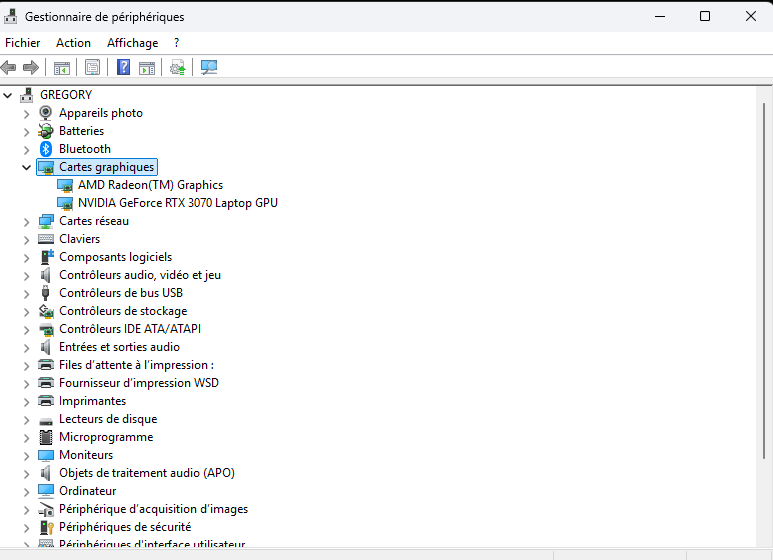Minimize the Gestionnaire de périphériques window
Image resolution: width=773 pixels, height=560 pixels.
pos(660,16)
